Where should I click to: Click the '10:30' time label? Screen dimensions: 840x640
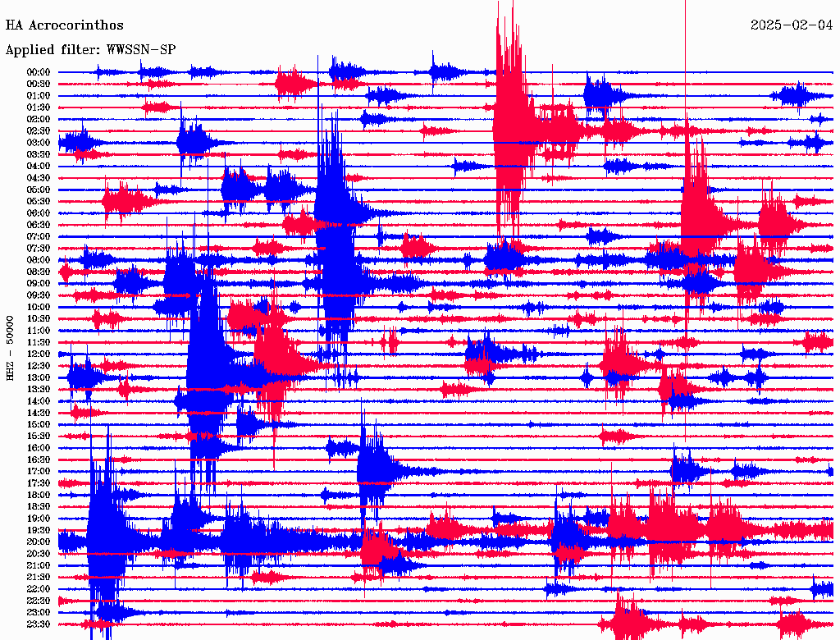(38, 319)
